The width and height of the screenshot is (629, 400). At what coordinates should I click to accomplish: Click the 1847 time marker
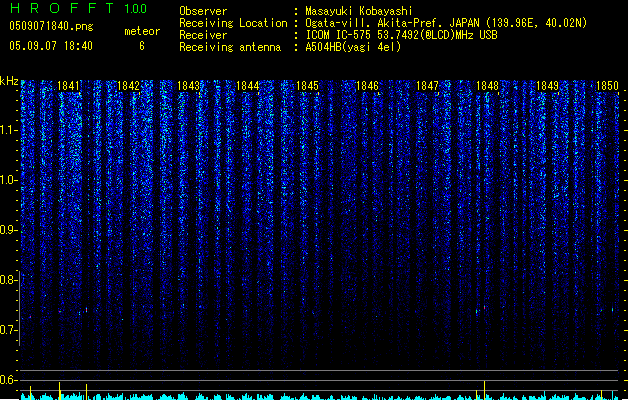(428, 86)
